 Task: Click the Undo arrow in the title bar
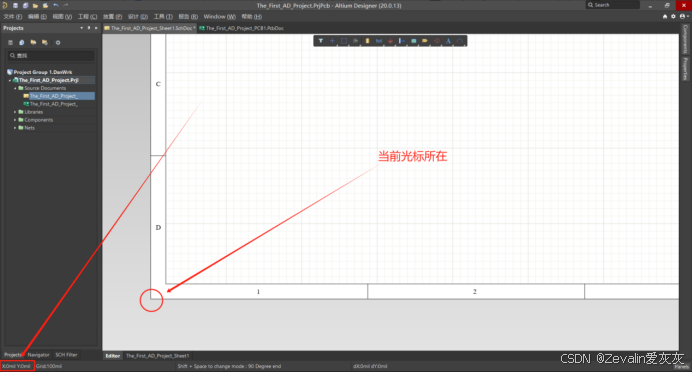tap(56, 5)
